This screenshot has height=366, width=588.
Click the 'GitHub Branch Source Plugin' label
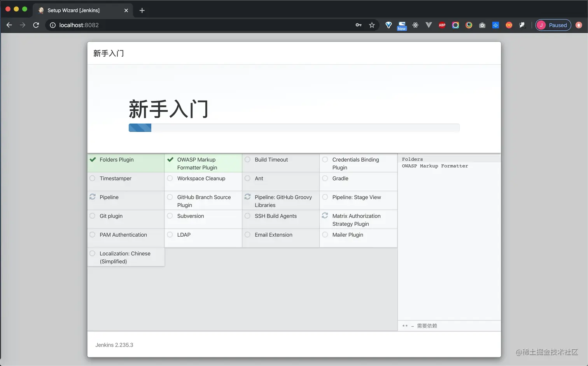pyautogui.click(x=204, y=201)
